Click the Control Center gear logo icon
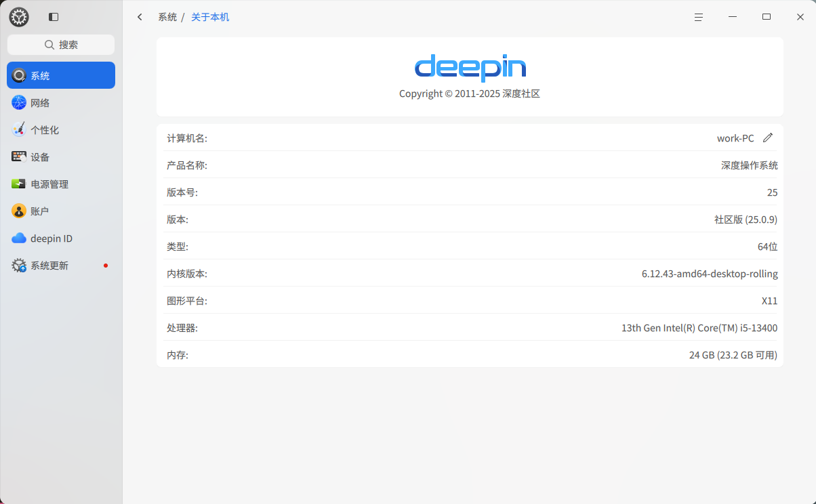816x504 pixels. click(19, 17)
